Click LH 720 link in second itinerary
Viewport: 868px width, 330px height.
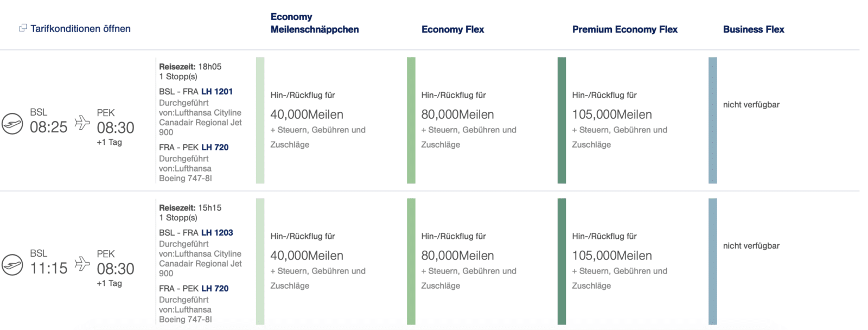214,288
